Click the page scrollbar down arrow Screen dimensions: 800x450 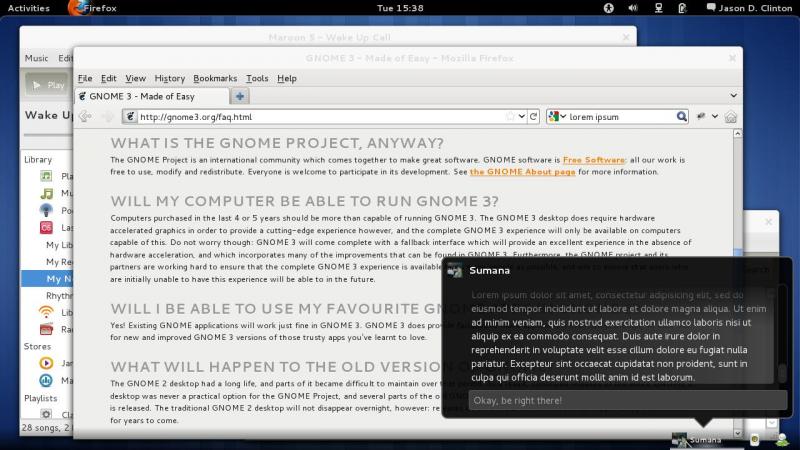point(737,433)
